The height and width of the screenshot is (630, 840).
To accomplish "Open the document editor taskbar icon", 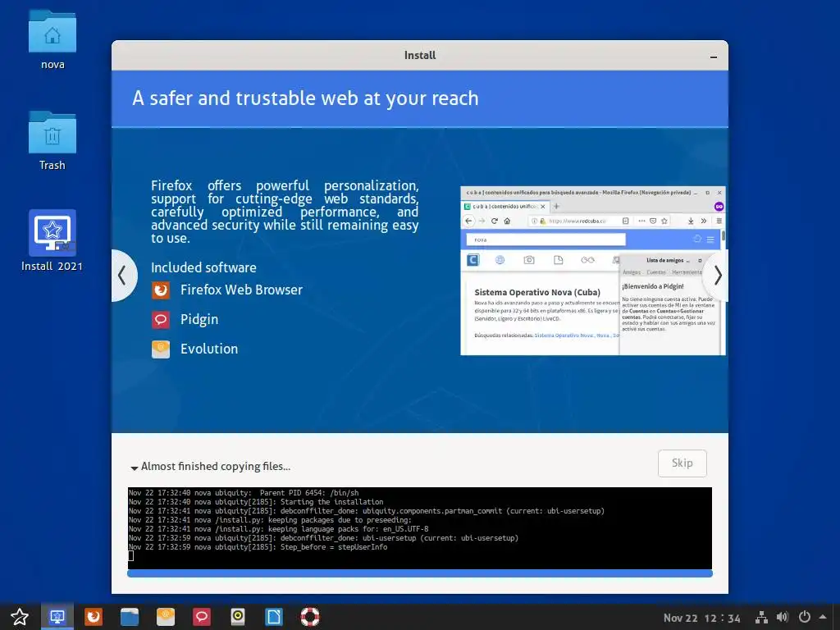I will click(x=274, y=617).
